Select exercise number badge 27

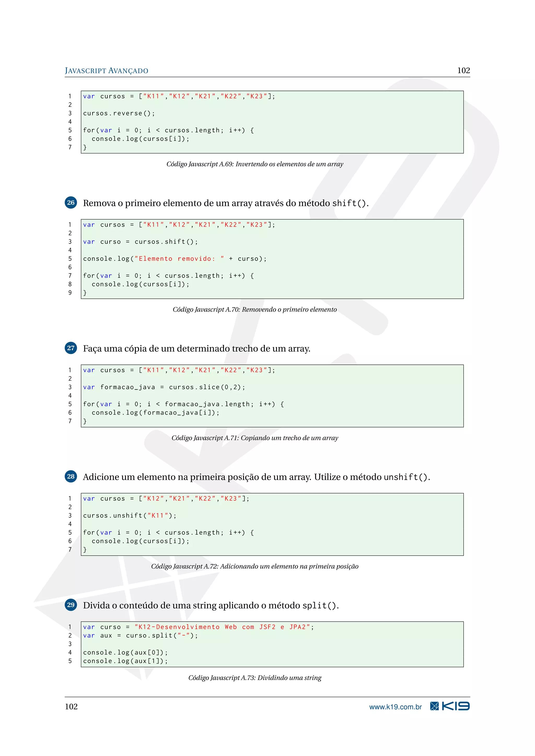coord(71,348)
